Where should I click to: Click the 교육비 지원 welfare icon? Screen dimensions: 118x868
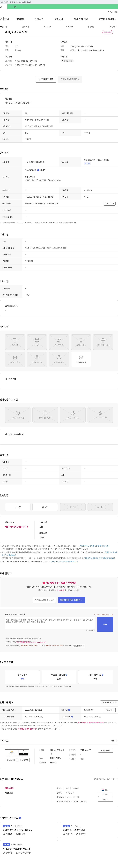(x=81, y=342)
